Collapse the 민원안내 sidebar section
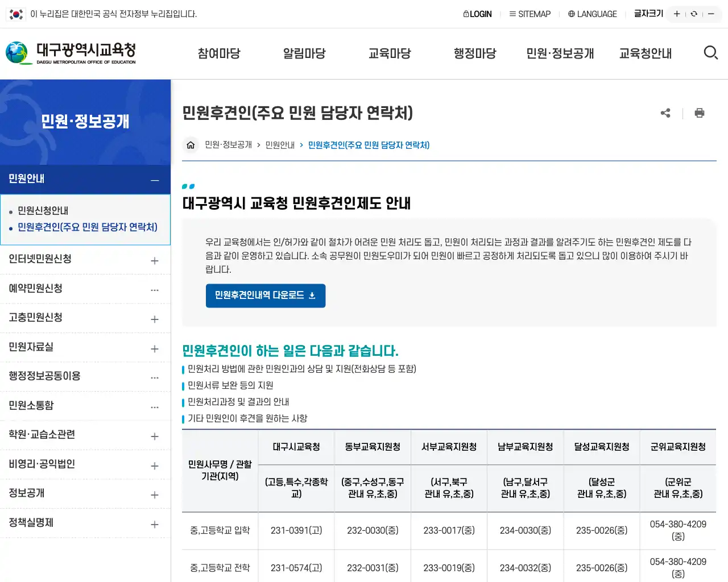This screenshot has width=728, height=582. coord(154,180)
